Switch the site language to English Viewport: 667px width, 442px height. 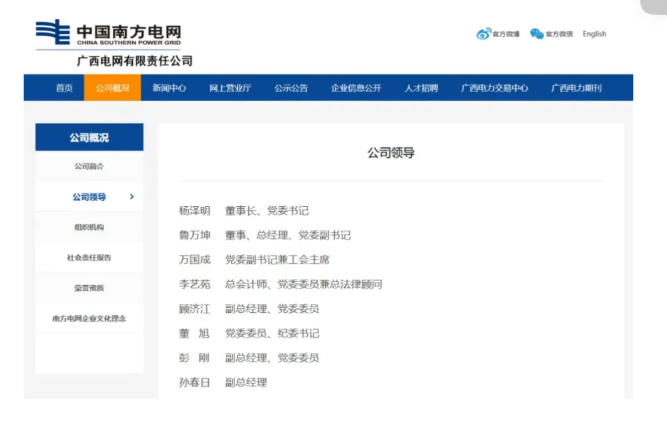[594, 34]
